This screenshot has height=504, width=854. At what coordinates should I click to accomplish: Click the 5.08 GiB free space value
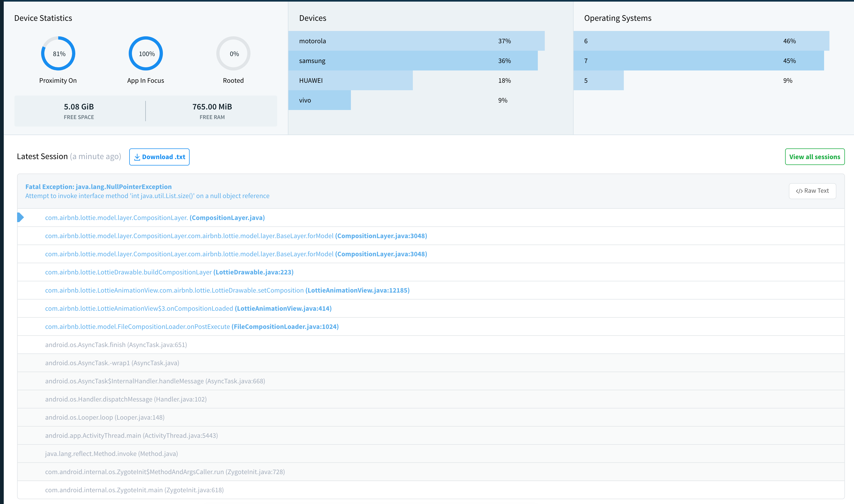coord(79,107)
